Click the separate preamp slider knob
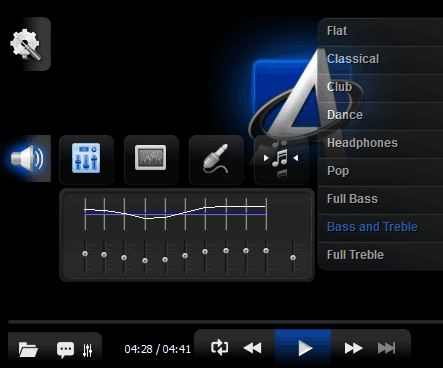The height and width of the screenshot is (368, 443). pos(293,258)
